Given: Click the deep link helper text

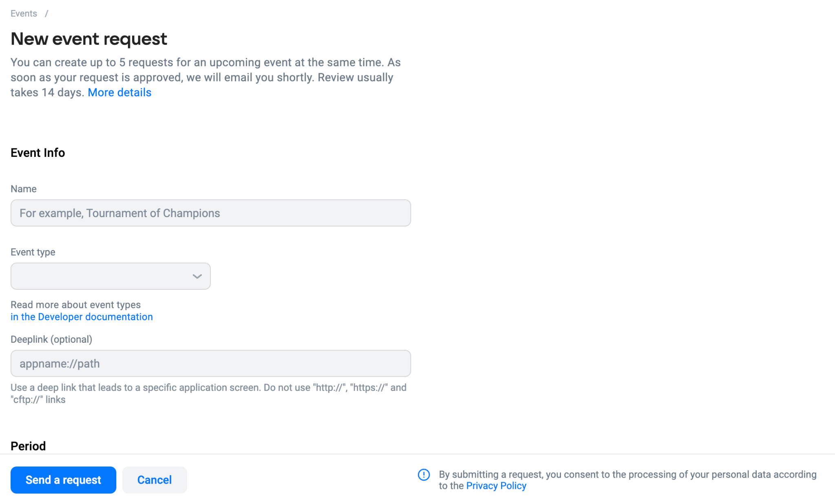Looking at the screenshot, I should 208,394.
